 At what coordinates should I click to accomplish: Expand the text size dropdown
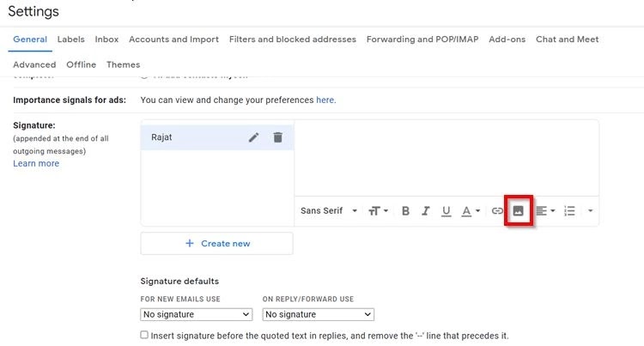click(x=379, y=211)
